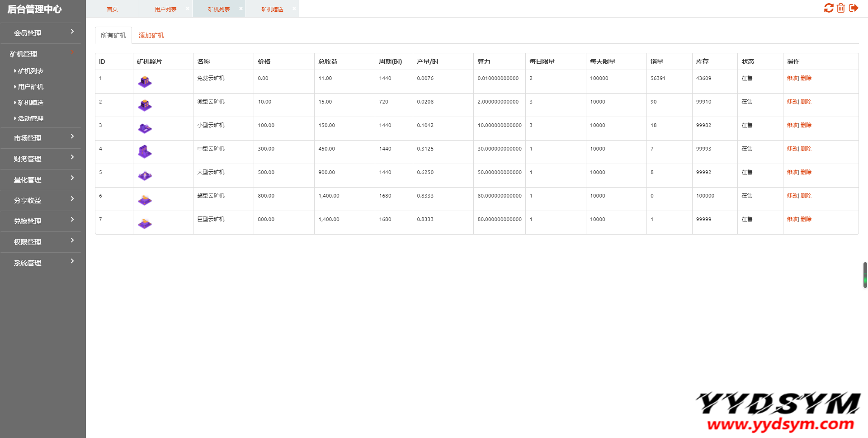Click 修改 for the 微型云矿机 row
868x438 pixels.
792,102
